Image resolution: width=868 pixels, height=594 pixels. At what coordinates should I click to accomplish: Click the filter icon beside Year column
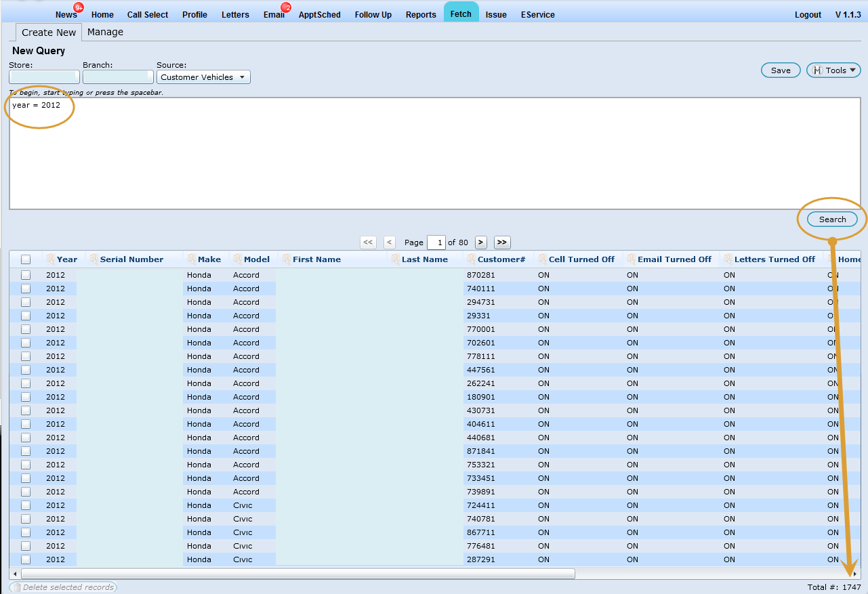tap(50, 259)
